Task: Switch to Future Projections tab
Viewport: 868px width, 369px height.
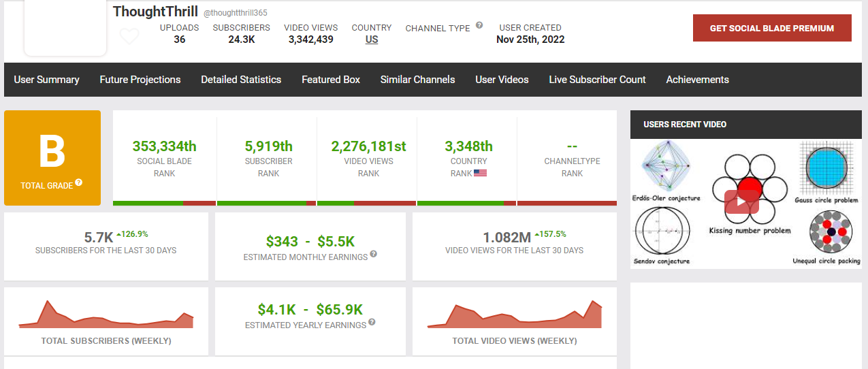Action: click(140, 80)
